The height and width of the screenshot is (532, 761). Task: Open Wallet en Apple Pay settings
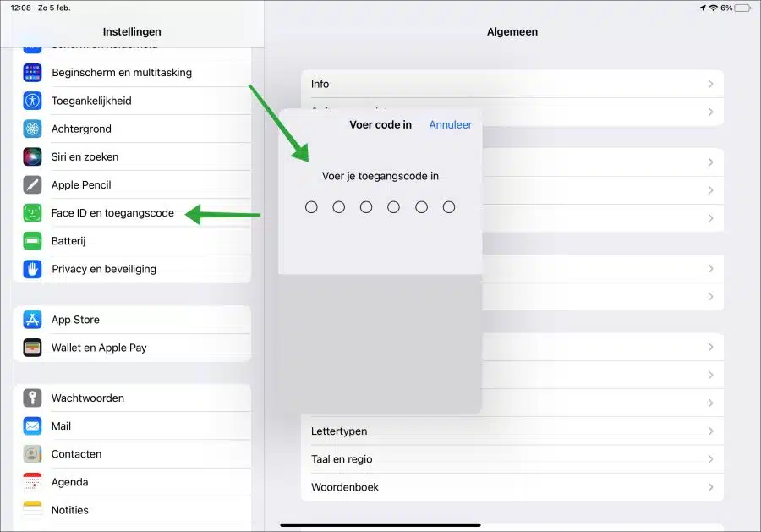pyautogui.click(x=132, y=348)
